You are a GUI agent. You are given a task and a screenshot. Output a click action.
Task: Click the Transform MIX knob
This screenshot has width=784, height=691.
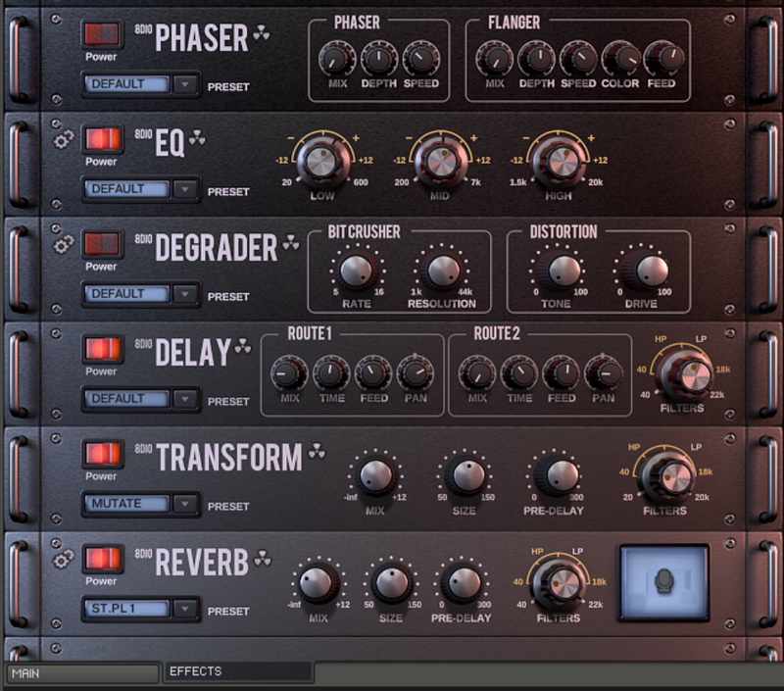click(x=375, y=476)
